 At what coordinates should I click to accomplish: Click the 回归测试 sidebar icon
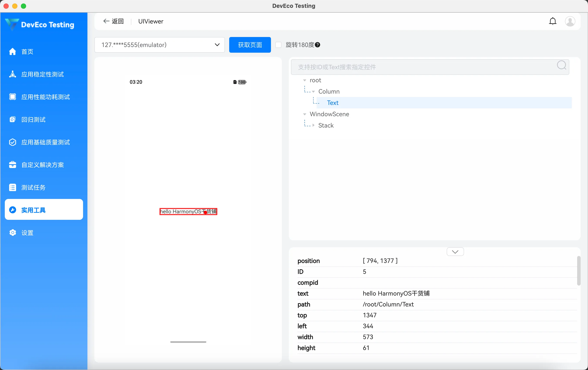12,119
